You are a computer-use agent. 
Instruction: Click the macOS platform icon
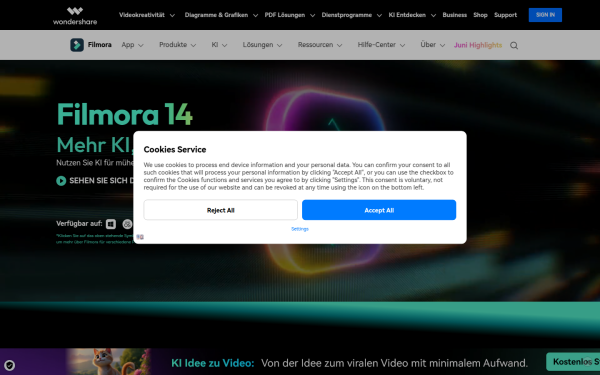(x=127, y=224)
